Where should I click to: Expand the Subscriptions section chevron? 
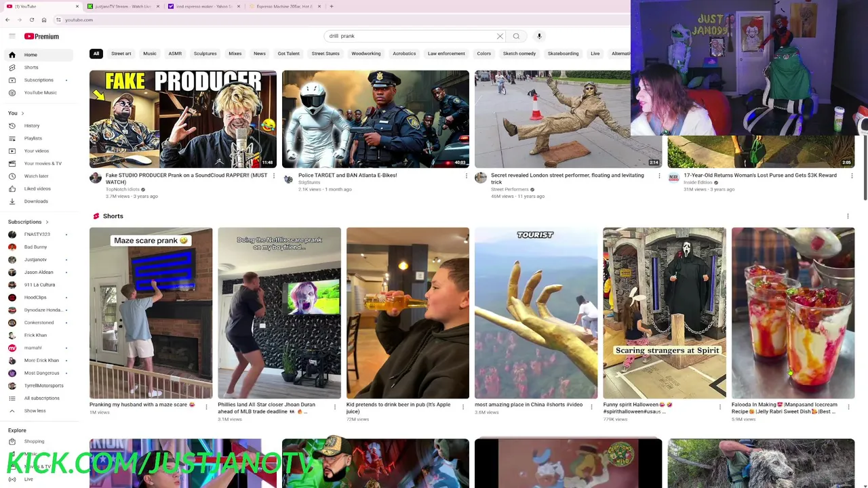click(47, 222)
